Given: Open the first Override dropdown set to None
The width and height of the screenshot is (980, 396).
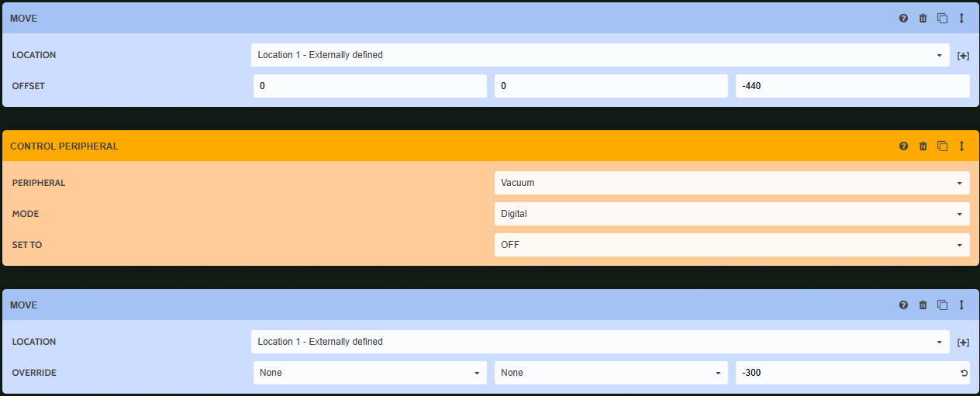Looking at the screenshot, I should tap(370, 373).
